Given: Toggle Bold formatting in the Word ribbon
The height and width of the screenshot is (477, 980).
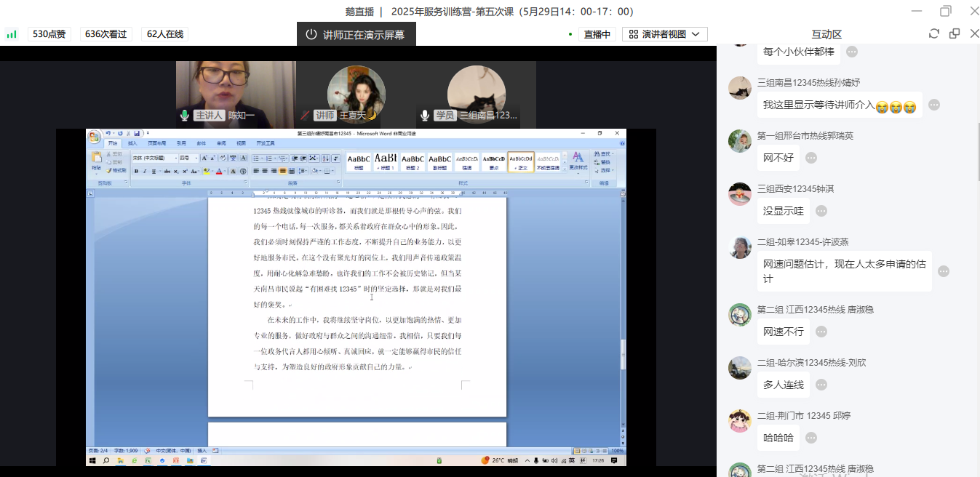Looking at the screenshot, I should [x=136, y=172].
